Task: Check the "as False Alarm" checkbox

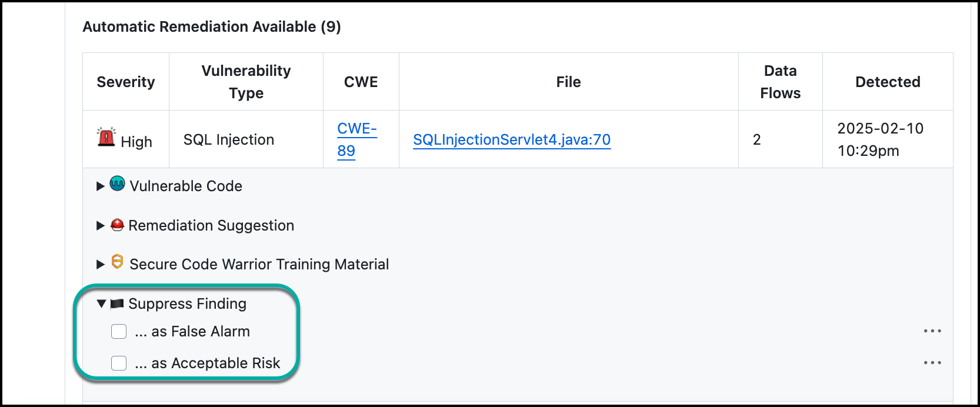Action: [x=119, y=332]
